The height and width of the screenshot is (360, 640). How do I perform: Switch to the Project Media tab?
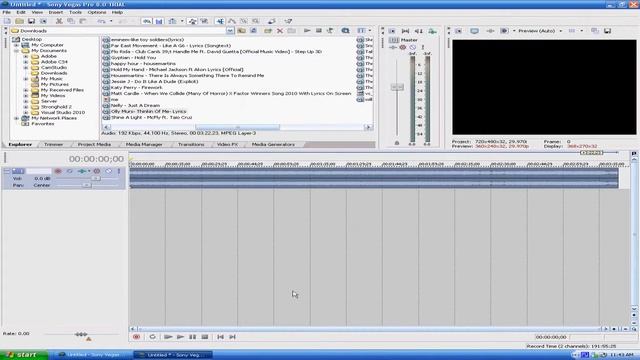94,144
